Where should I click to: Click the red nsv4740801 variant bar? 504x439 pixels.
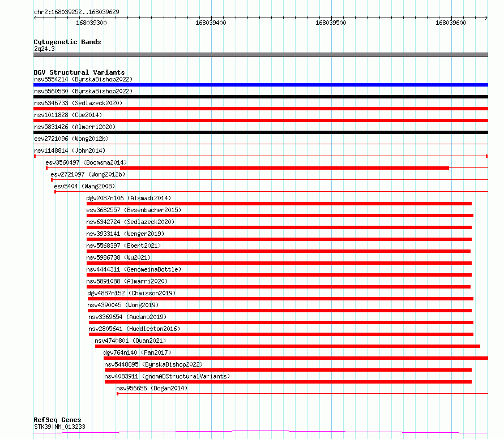point(288,346)
